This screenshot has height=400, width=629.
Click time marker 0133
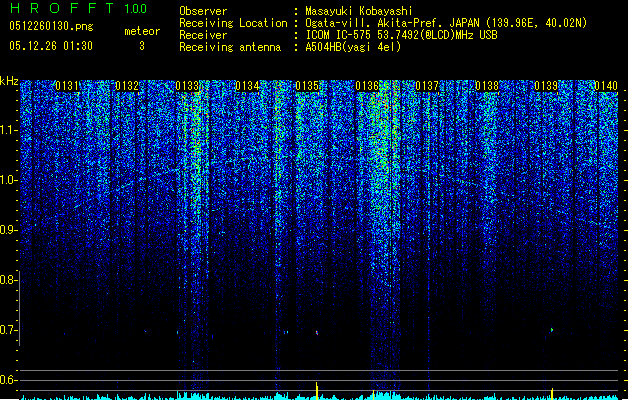coord(187,86)
